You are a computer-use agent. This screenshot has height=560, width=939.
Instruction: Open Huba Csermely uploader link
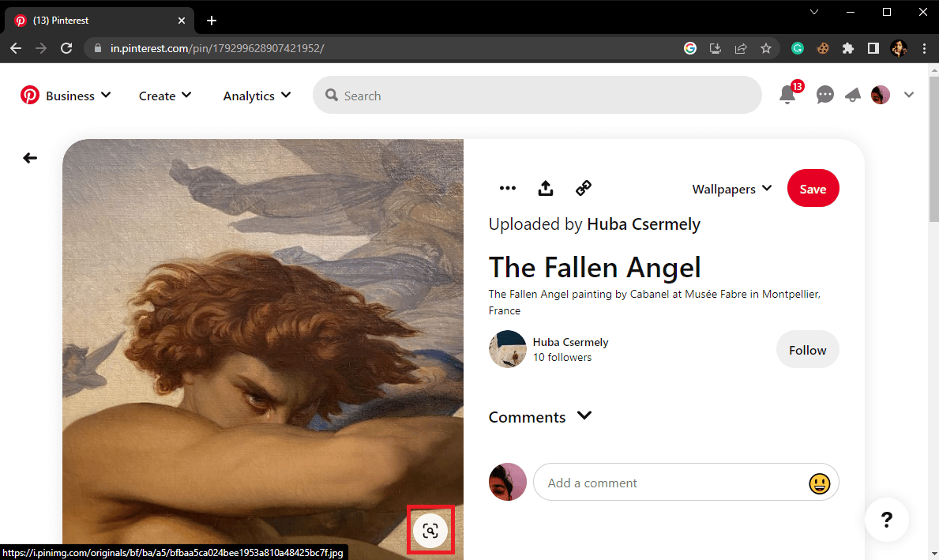click(x=643, y=224)
